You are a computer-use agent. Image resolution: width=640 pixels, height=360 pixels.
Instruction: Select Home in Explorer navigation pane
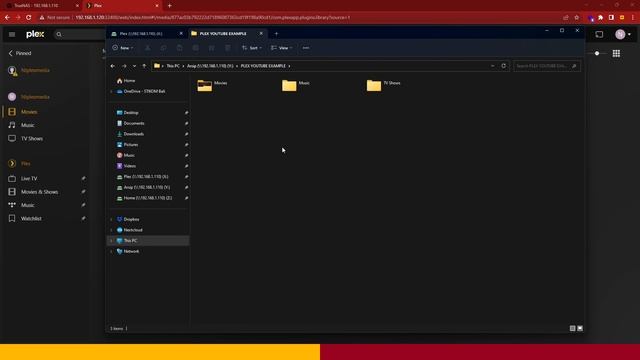point(129,81)
